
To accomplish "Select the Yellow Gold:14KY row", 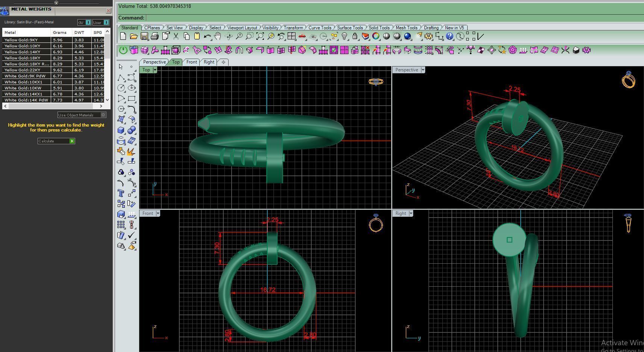I will [53, 52].
